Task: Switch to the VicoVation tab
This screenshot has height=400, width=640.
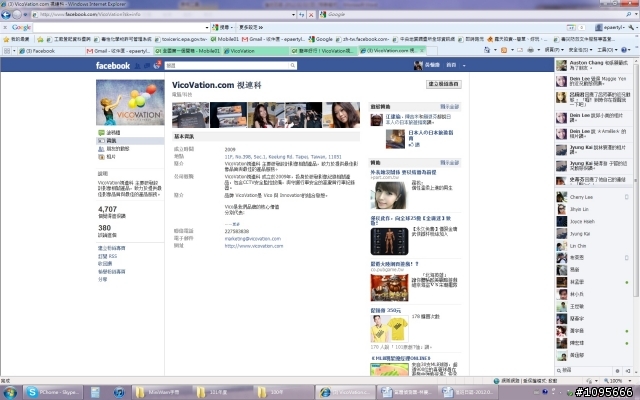Action: [x=255, y=51]
